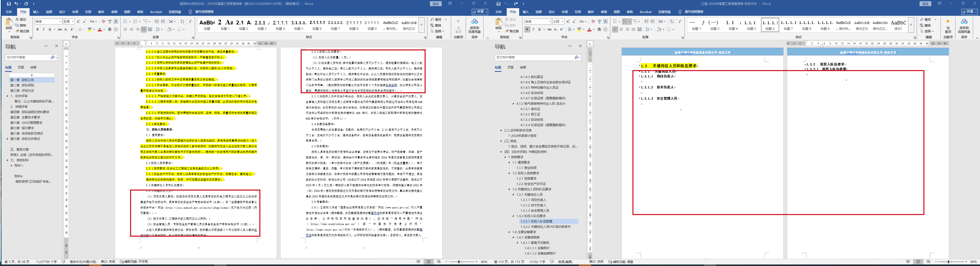
Task: Click the navigation search box in the right window
Action: coord(534,57)
